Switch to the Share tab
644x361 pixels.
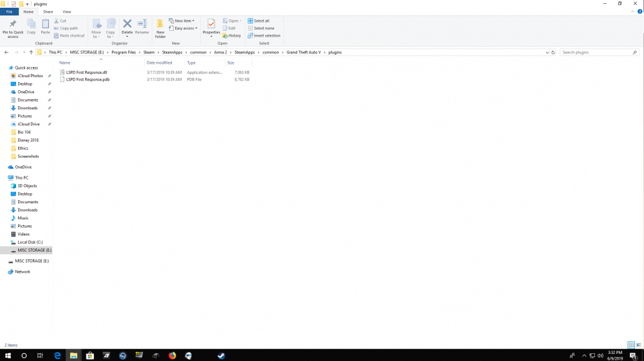(x=48, y=12)
